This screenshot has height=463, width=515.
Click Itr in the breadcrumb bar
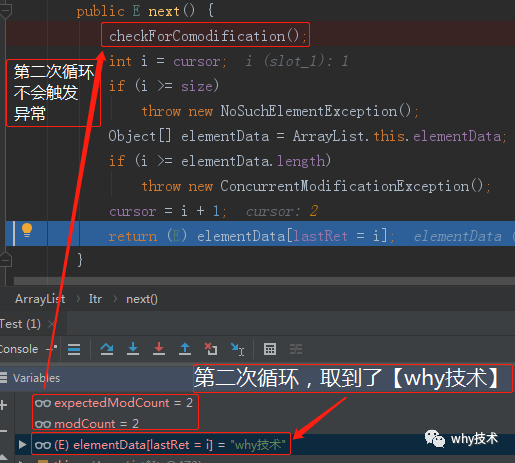click(x=95, y=299)
